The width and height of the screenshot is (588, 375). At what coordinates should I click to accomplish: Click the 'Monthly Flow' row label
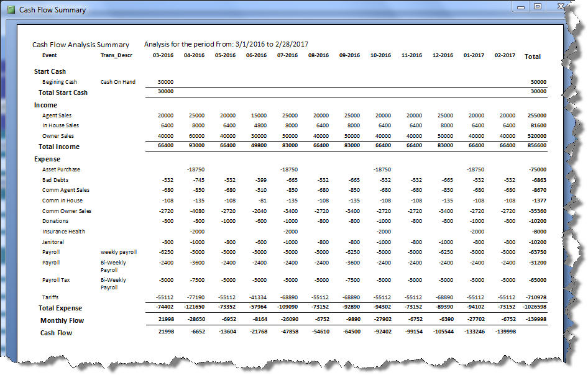(x=62, y=320)
